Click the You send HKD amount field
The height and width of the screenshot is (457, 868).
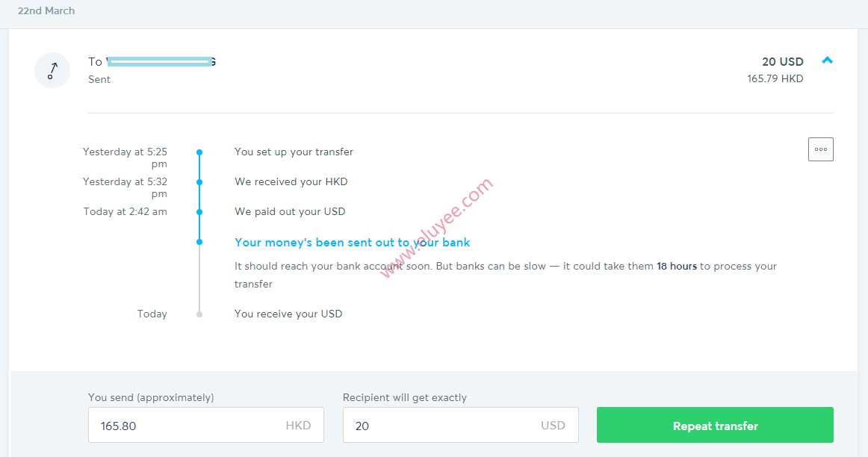[206, 425]
